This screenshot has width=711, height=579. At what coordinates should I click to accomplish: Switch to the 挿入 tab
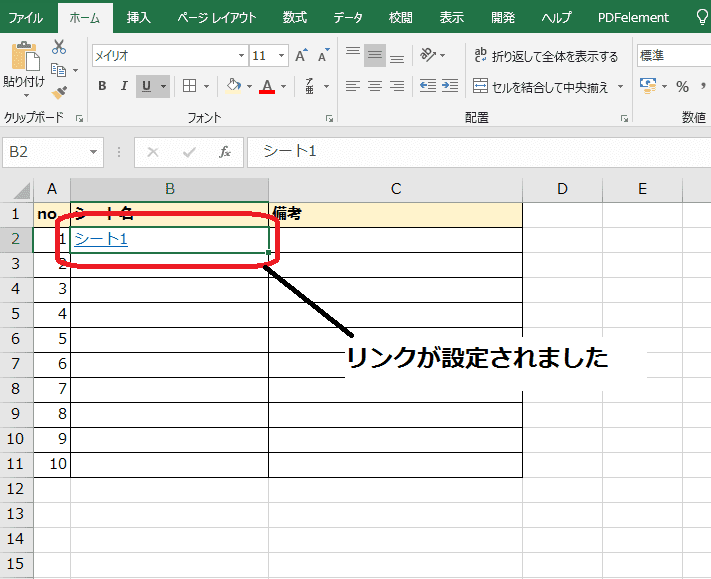[138, 18]
